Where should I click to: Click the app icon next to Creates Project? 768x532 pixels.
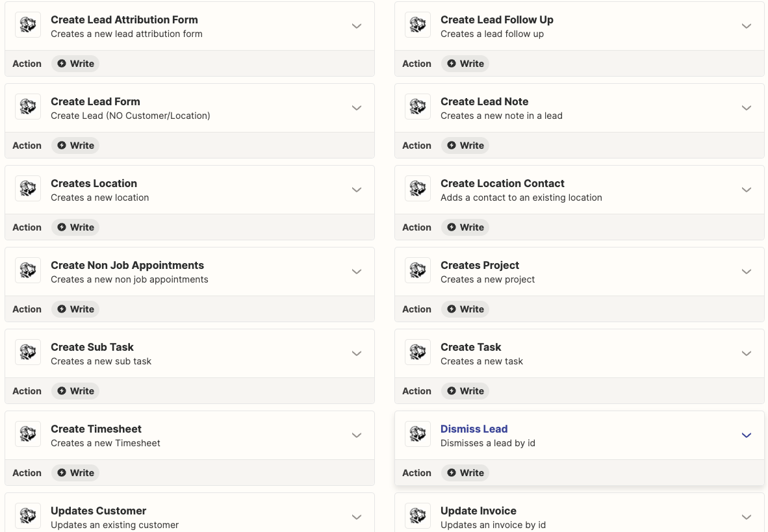[x=418, y=271]
